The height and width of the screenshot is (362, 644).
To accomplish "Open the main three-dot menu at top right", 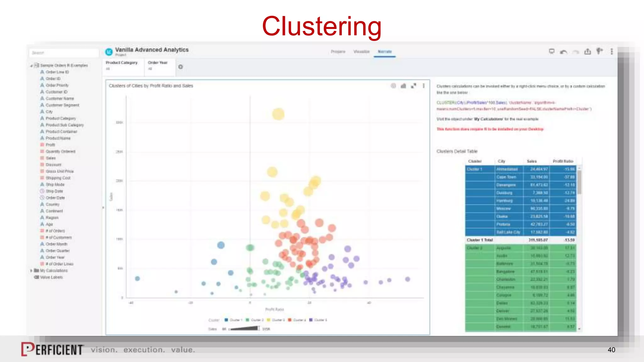I will tap(612, 51).
